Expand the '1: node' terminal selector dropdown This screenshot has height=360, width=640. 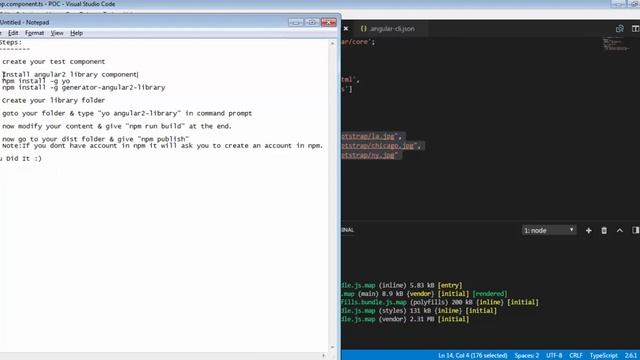click(x=549, y=231)
